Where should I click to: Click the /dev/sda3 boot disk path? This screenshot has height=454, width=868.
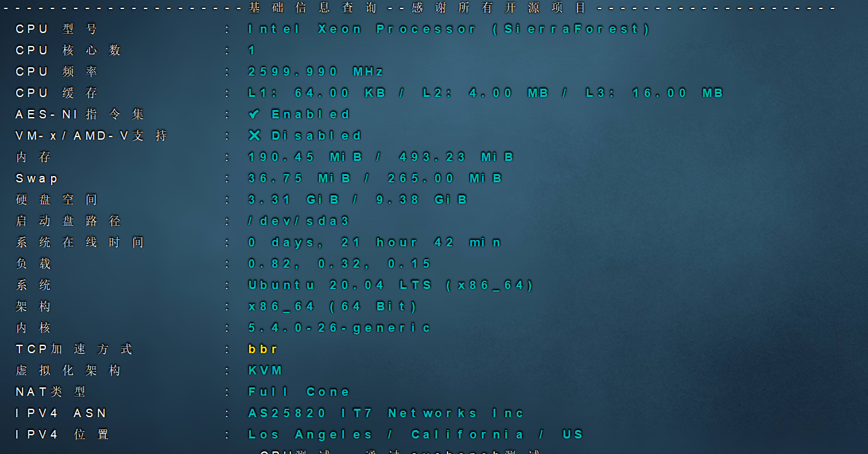[x=298, y=221]
